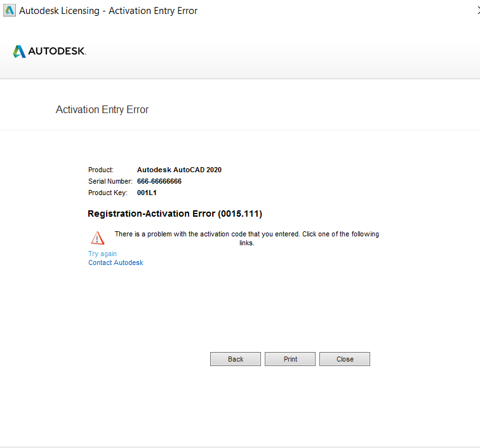Click the red warning triangle icon

pyautogui.click(x=98, y=238)
